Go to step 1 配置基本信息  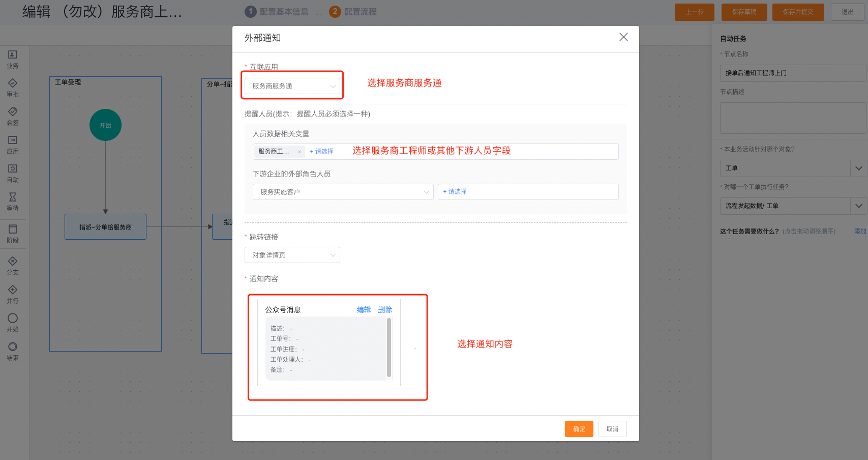pos(277,12)
